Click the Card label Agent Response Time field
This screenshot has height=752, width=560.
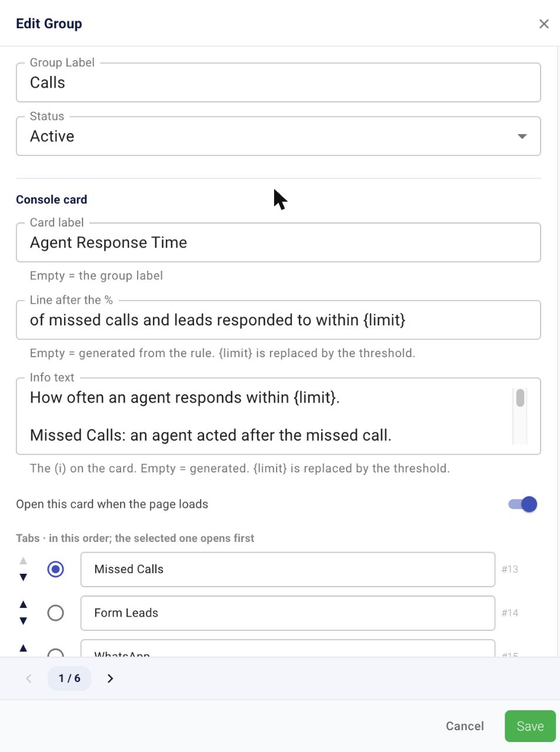[x=278, y=242]
